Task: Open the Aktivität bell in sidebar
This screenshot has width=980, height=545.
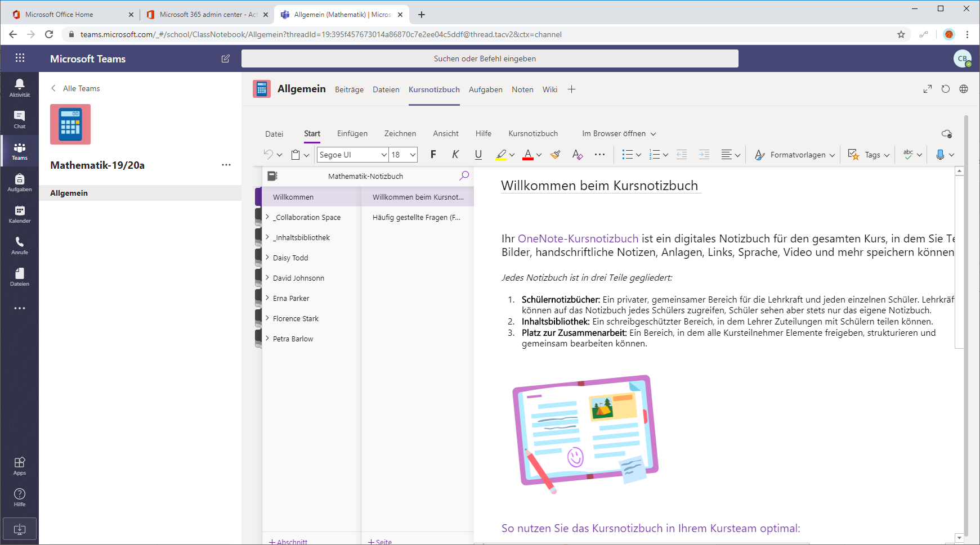Action: 20,88
